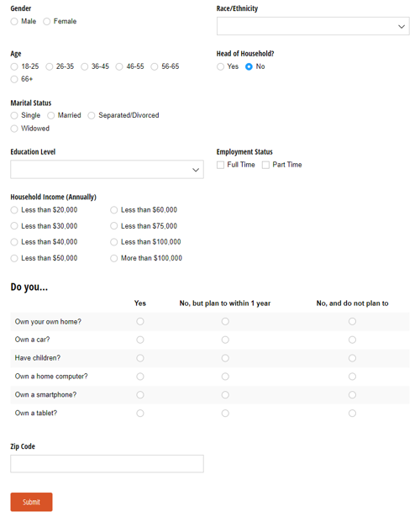420x522 pixels.
Task: Answer Yes for Own a home computer
Action: coord(140,377)
